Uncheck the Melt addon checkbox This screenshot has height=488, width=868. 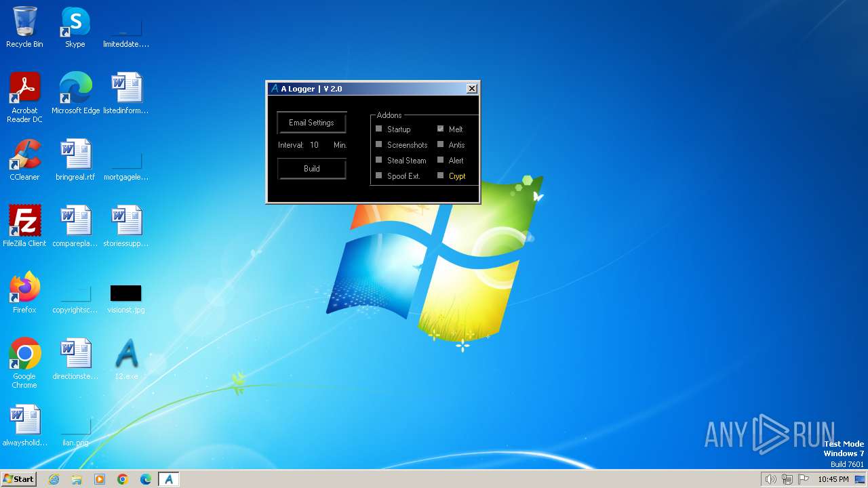[441, 129]
